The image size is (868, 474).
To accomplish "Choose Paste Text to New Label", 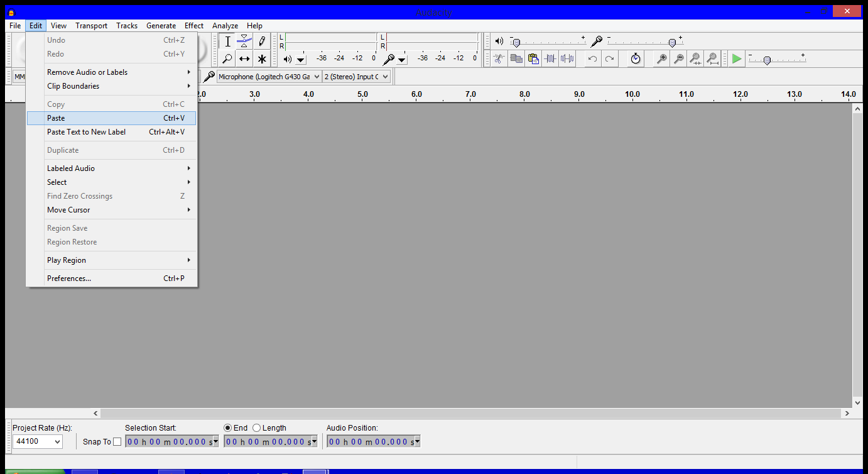I will [112, 132].
